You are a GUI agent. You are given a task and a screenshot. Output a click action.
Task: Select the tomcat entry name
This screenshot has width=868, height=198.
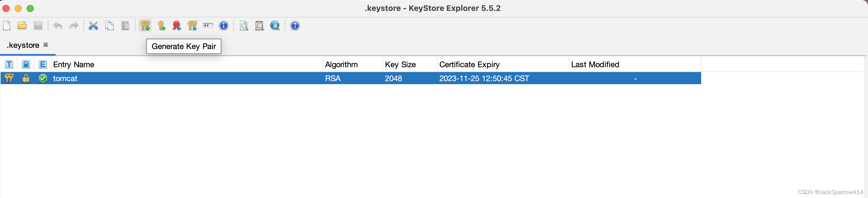[65, 79]
